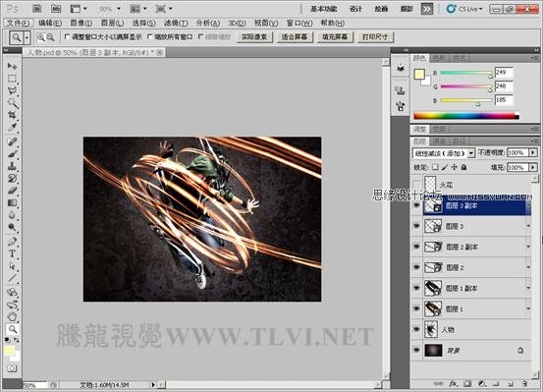Click the R channel slider
Viewport: 543px width, 392px height.
coord(466,73)
